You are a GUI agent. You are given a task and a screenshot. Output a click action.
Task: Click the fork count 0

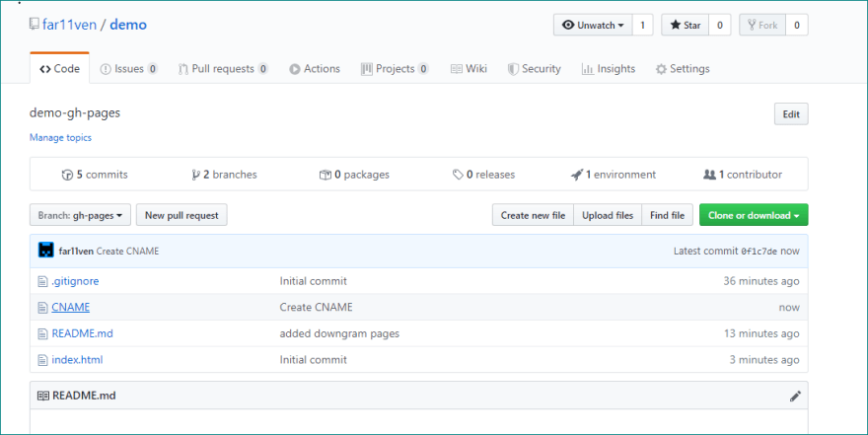[797, 25]
